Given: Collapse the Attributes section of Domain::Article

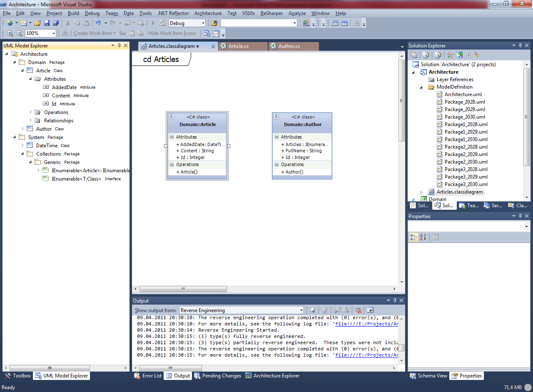Looking at the screenshot, I should 172,137.
